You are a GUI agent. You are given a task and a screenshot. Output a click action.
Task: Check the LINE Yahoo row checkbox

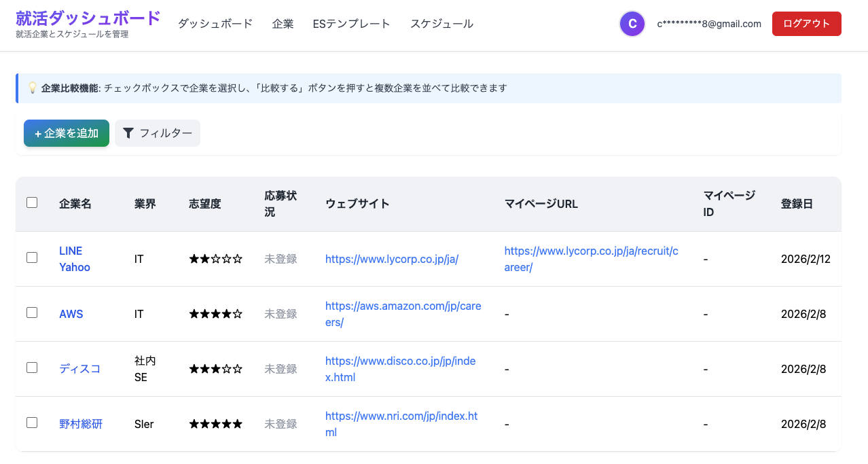32,258
